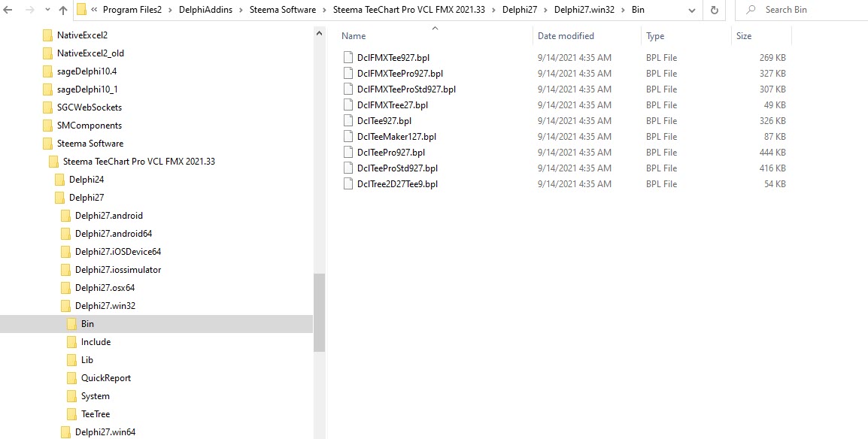Open Delphi27.android64 folder in tree
Screen dimensions: 868x439
tap(114, 234)
